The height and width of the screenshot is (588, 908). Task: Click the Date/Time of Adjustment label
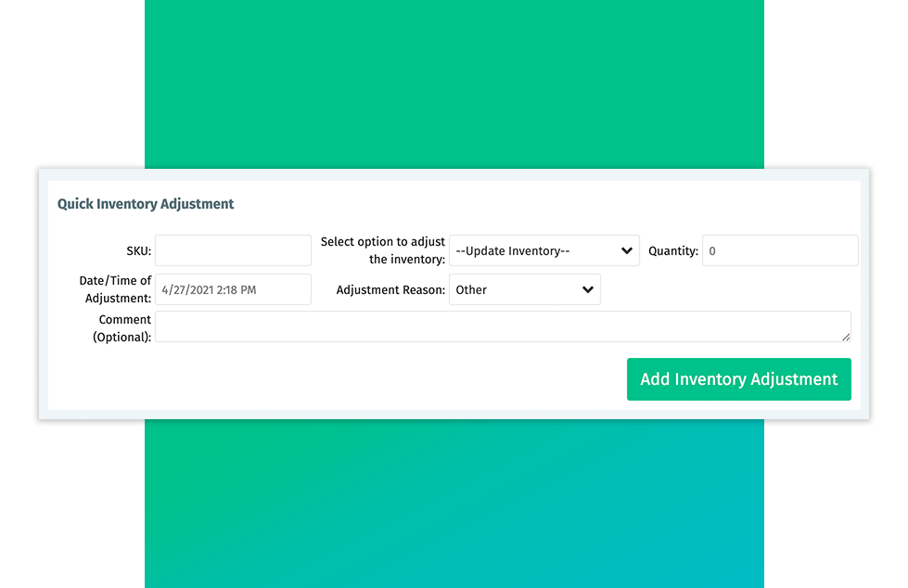115,289
